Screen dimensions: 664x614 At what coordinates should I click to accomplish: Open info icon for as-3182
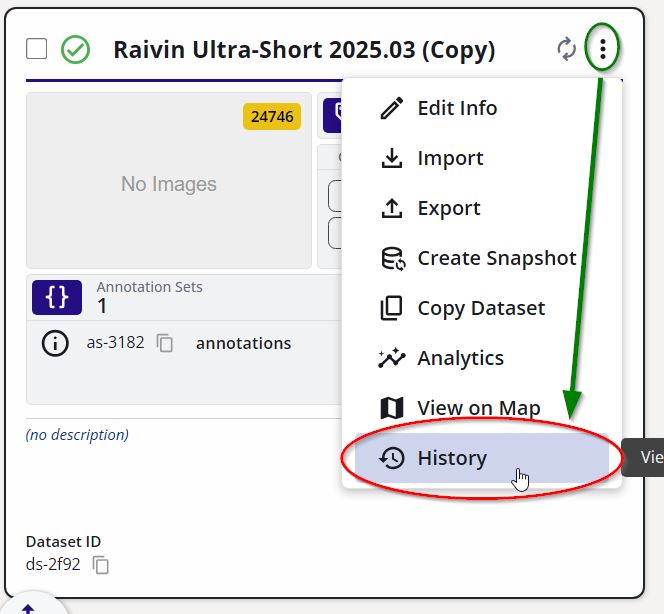pos(55,343)
